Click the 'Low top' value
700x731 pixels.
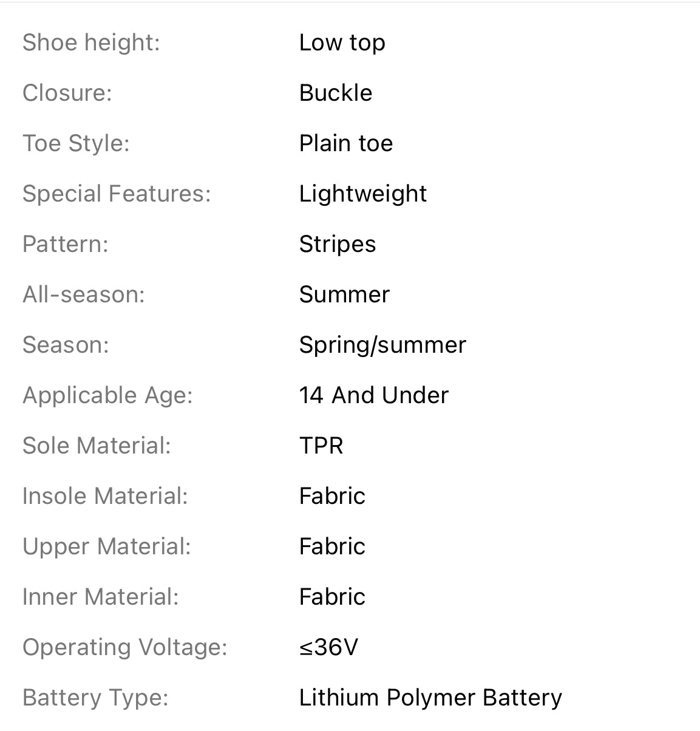342,43
